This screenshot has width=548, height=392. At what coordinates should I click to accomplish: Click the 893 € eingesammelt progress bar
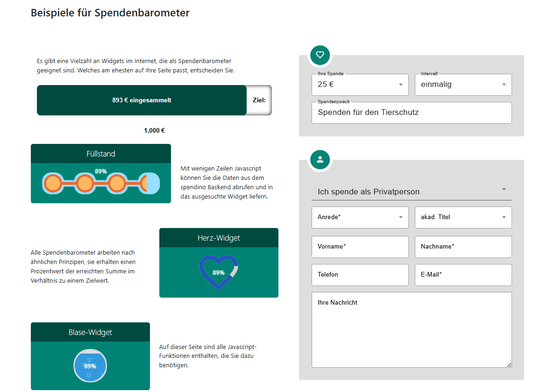142,100
